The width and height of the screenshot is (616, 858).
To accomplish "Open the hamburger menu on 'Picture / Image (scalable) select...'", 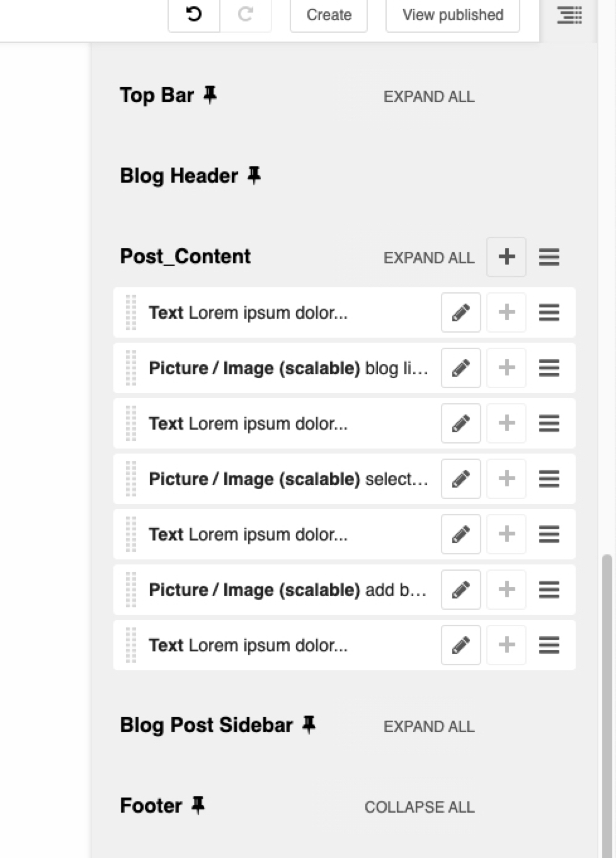I will [549, 479].
